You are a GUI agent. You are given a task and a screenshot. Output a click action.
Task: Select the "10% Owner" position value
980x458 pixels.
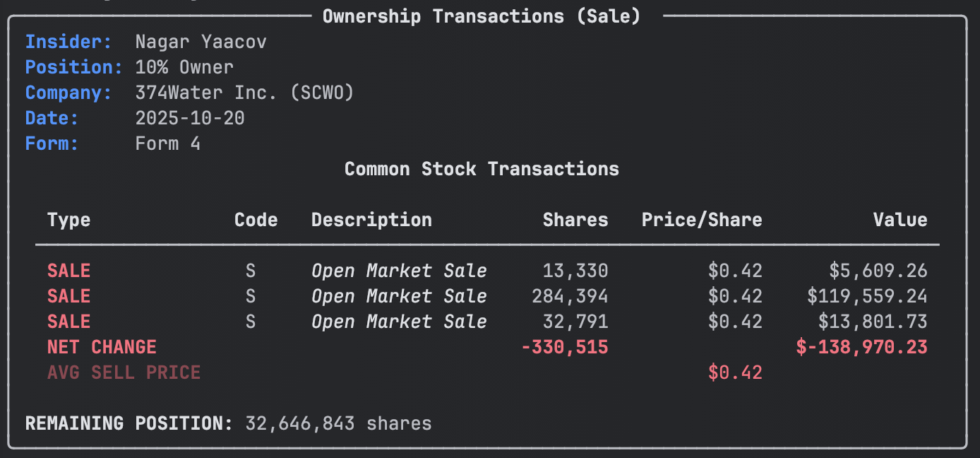click(184, 67)
